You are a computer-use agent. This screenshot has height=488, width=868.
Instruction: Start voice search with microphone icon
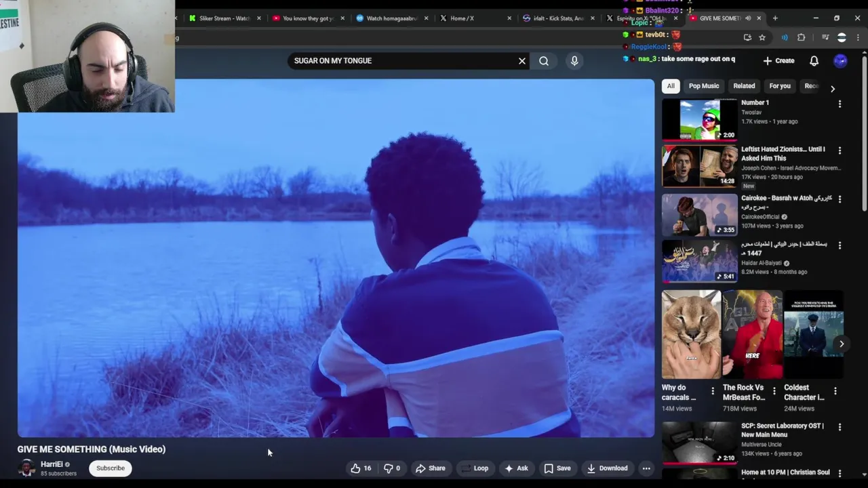click(x=574, y=61)
